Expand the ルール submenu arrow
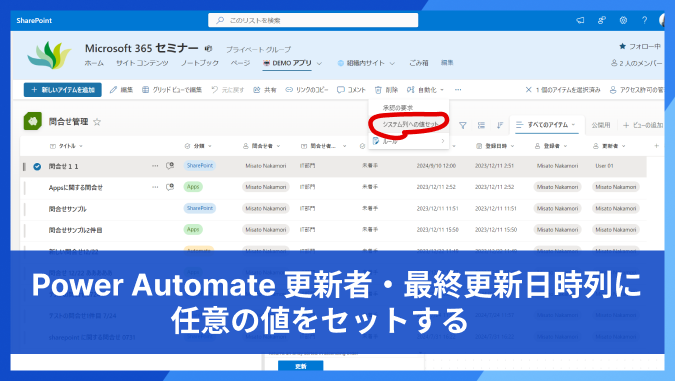 point(443,141)
